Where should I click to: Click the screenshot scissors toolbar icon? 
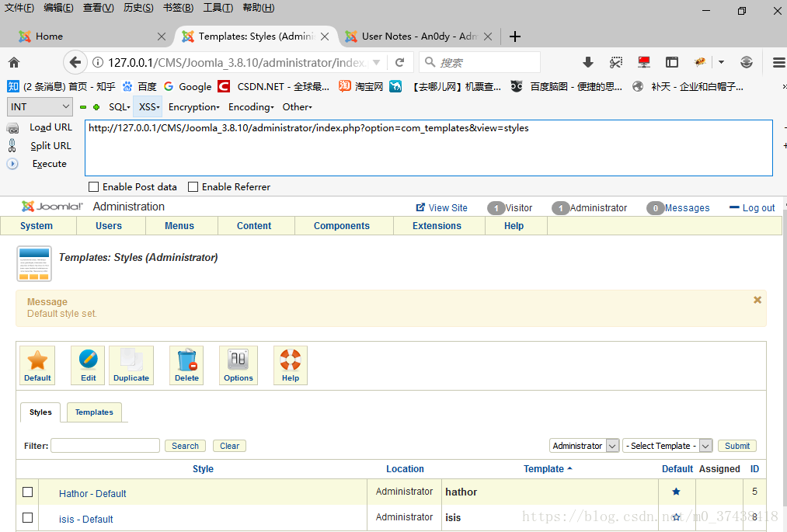(616, 62)
